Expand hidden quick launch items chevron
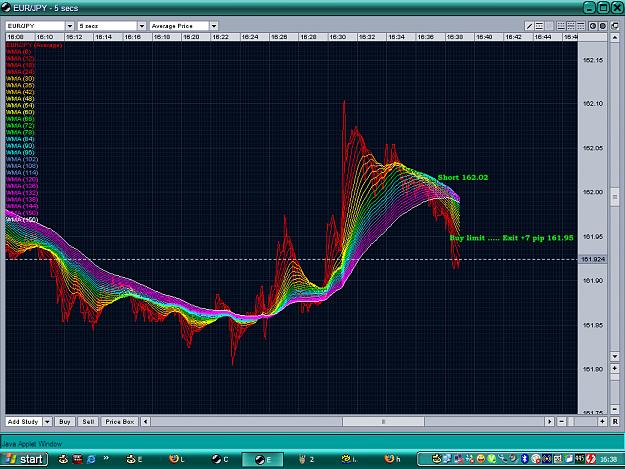 pos(106,458)
